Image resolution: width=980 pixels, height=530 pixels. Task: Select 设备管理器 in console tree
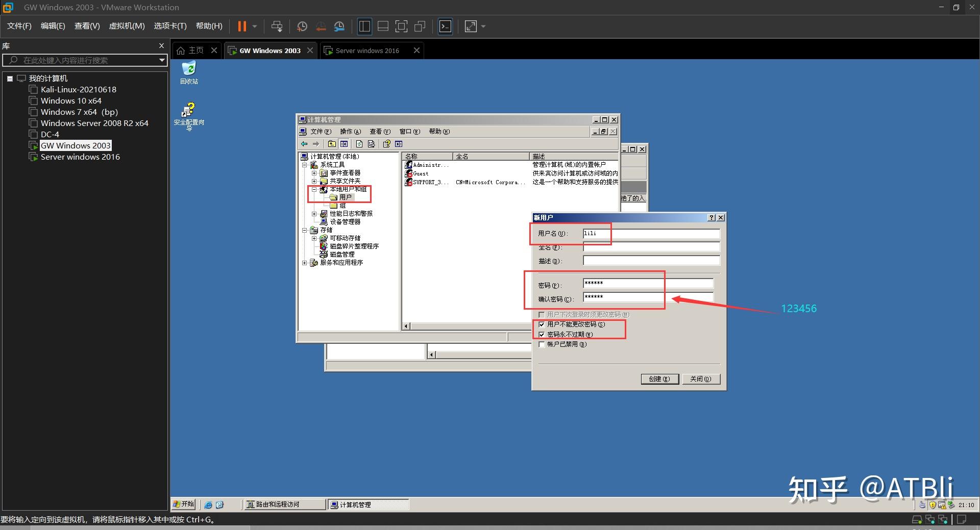click(345, 222)
